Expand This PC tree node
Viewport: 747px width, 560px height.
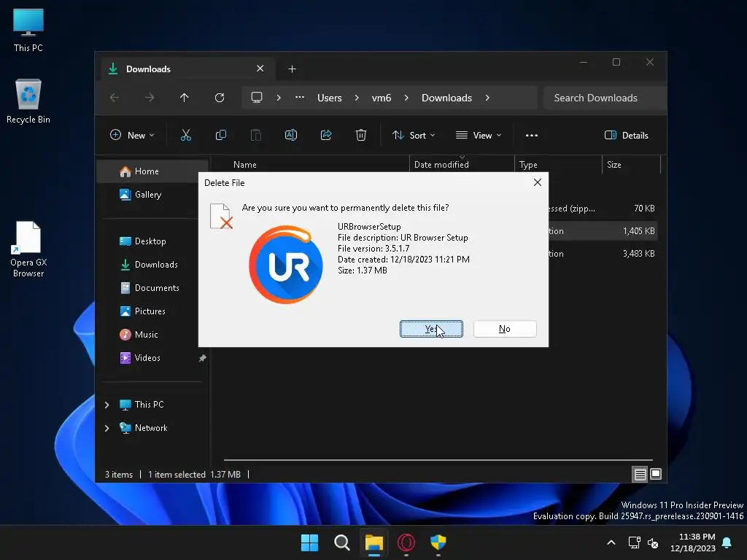(x=107, y=405)
